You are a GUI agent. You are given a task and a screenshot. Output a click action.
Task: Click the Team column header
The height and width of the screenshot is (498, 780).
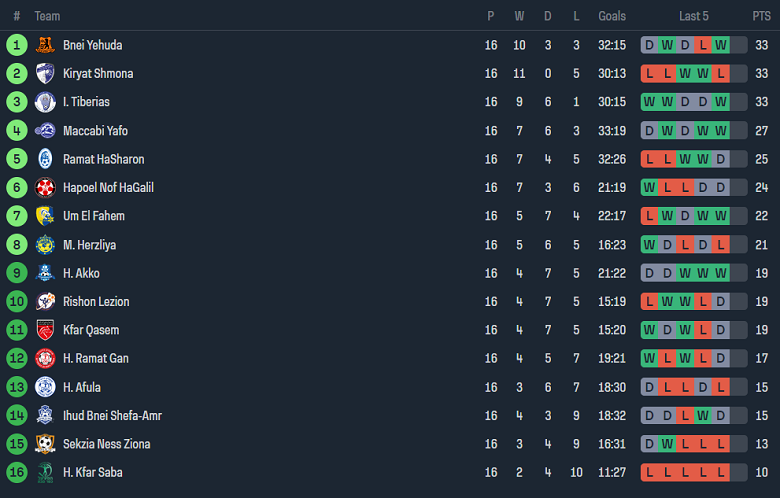click(47, 16)
